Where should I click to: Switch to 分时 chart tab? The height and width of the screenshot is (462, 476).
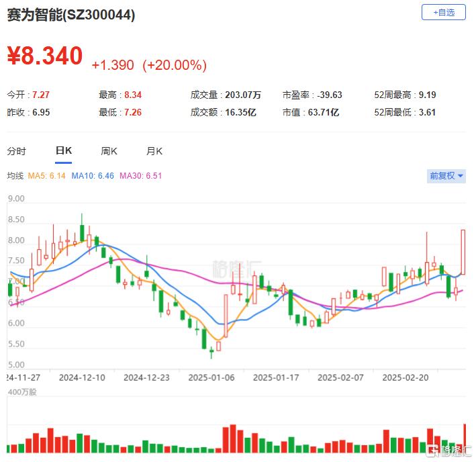coord(17,151)
